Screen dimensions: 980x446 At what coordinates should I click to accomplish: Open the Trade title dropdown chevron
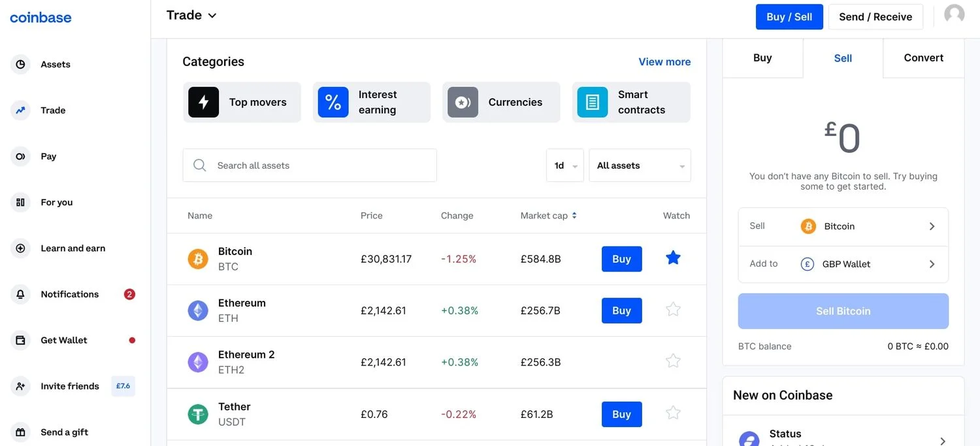point(212,16)
